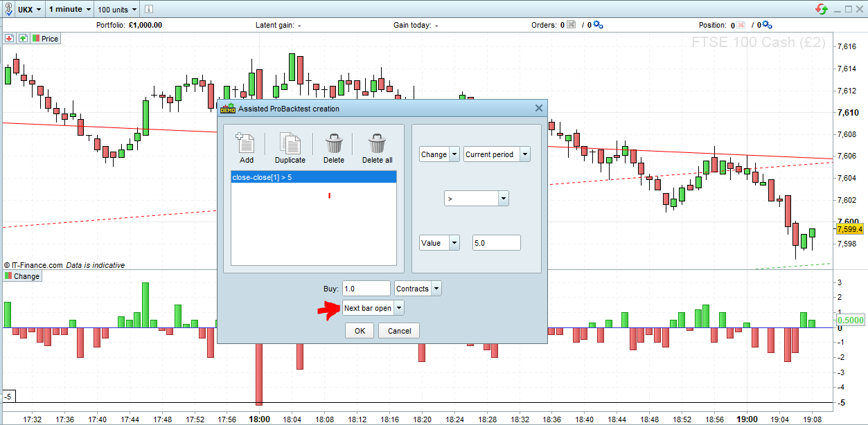Open the 1 minute timeframe dropdown
The width and height of the screenshot is (868, 425).
point(70,9)
